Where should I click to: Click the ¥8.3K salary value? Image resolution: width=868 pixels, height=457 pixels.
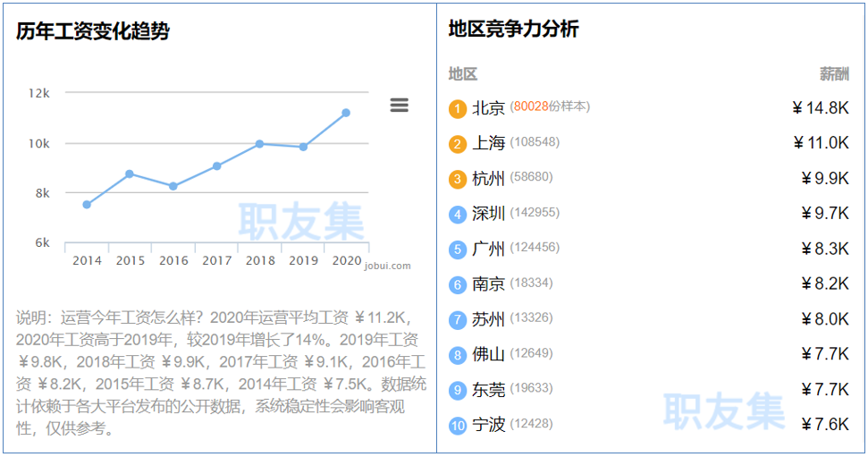pos(825,249)
